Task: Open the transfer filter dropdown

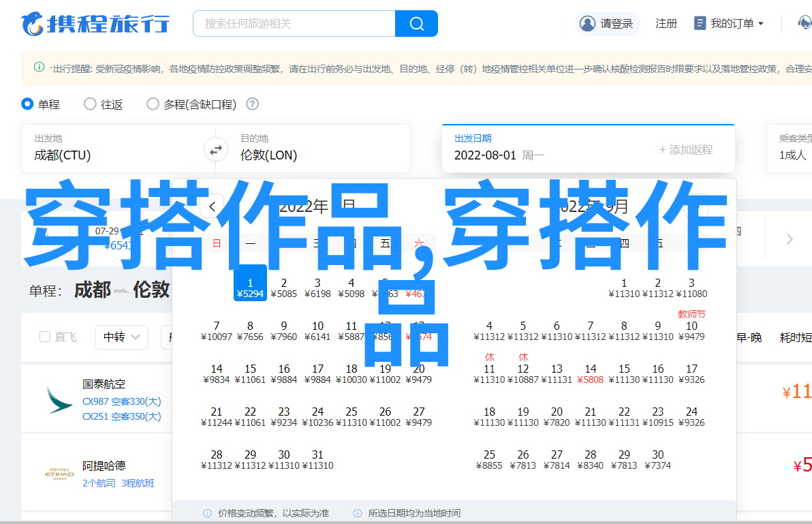Action: 122,337
